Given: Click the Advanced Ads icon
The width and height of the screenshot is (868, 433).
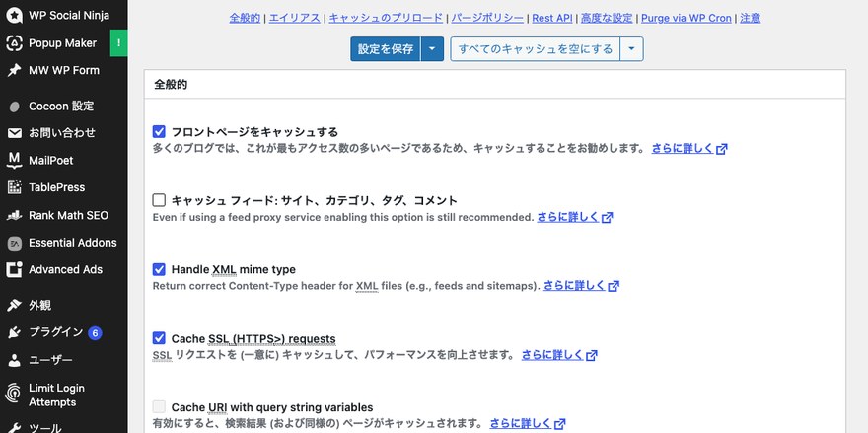Looking at the screenshot, I should (15, 269).
